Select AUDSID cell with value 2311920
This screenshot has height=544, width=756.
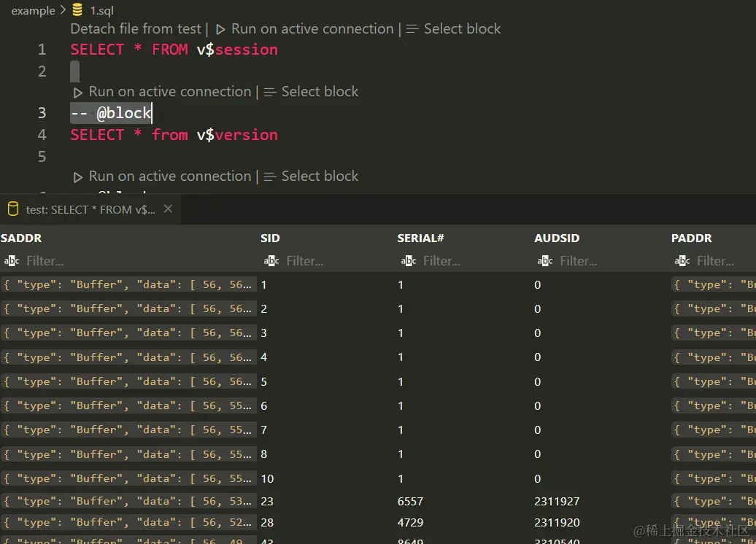click(x=557, y=522)
